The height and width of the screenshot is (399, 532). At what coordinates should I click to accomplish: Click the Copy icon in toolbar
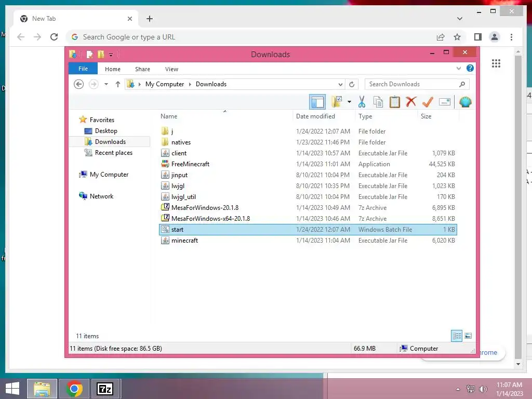coord(378,102)
